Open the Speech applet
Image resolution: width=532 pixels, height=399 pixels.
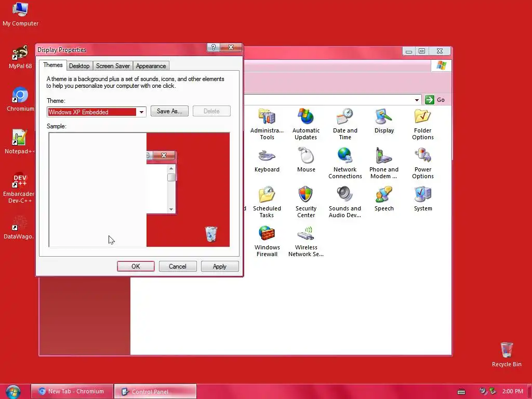click(384, 199)
